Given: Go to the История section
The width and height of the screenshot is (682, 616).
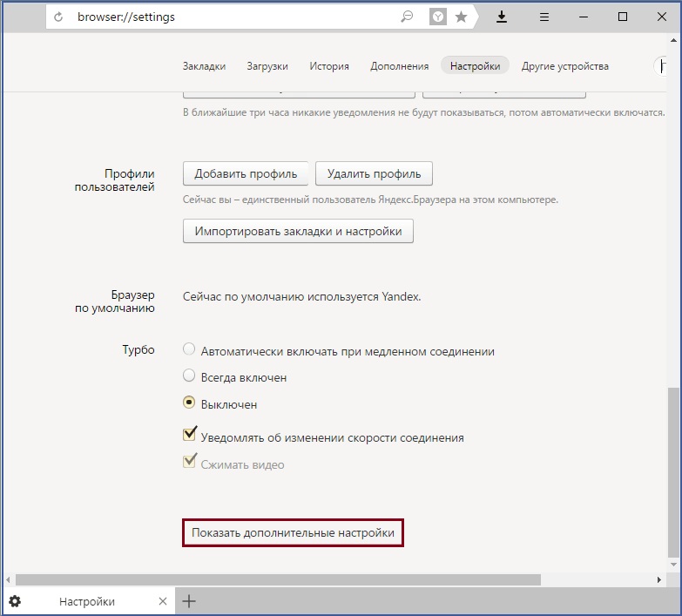Looking at the screenshot, I should (329, 66).
